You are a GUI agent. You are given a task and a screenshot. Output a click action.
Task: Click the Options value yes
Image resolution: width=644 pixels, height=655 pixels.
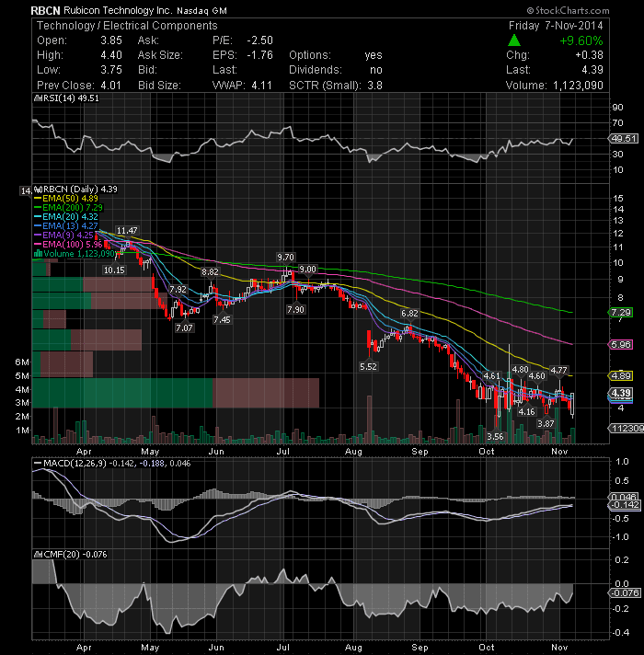374,55
